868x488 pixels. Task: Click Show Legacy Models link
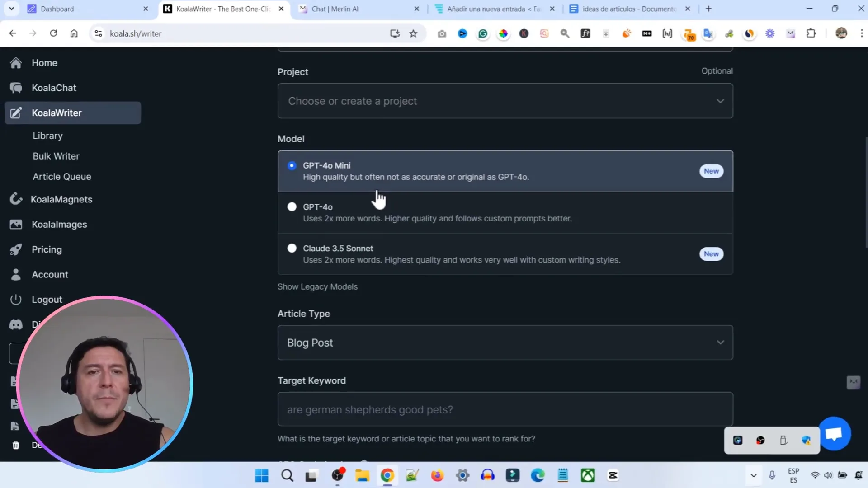(x=317, y=286)
